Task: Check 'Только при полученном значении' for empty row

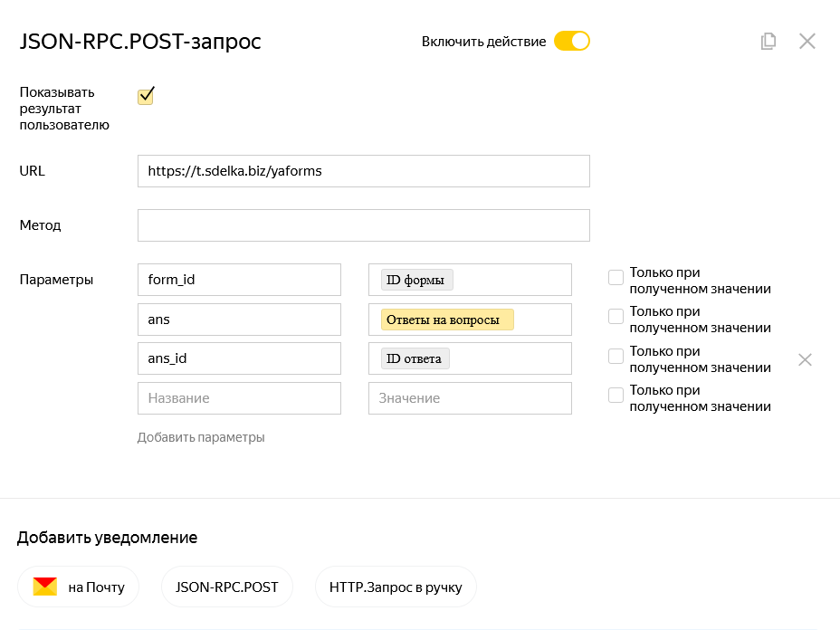Action: [616, 395]
